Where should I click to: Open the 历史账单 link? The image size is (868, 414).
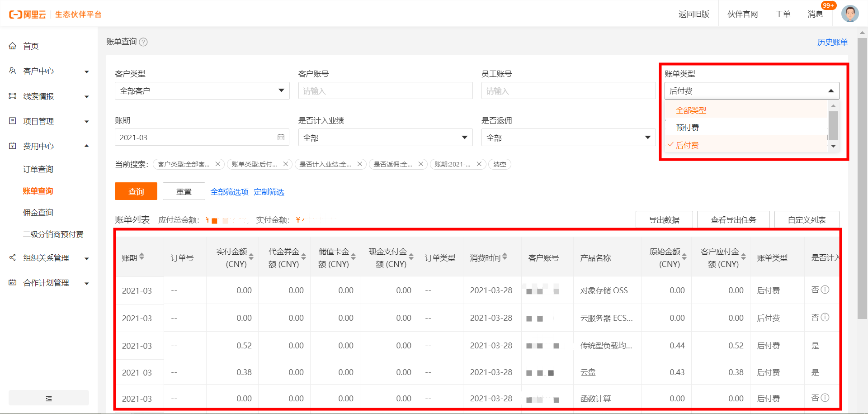click(832, 42)
